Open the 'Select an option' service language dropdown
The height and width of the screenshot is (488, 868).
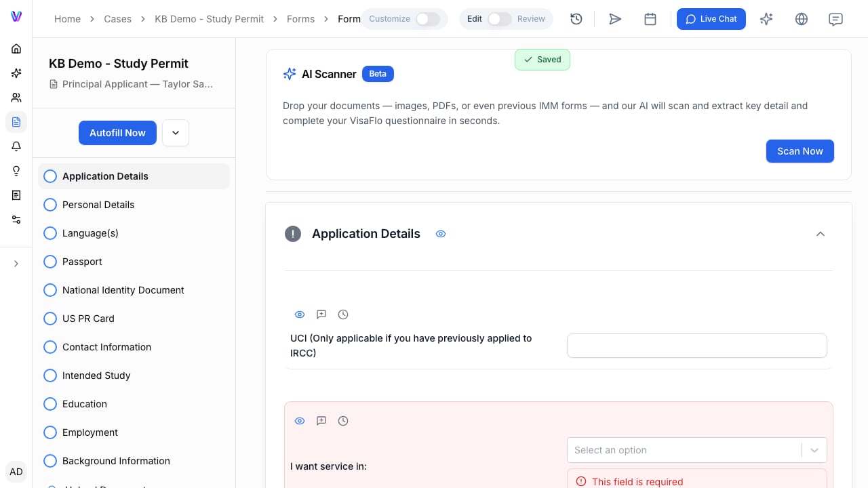697,450
